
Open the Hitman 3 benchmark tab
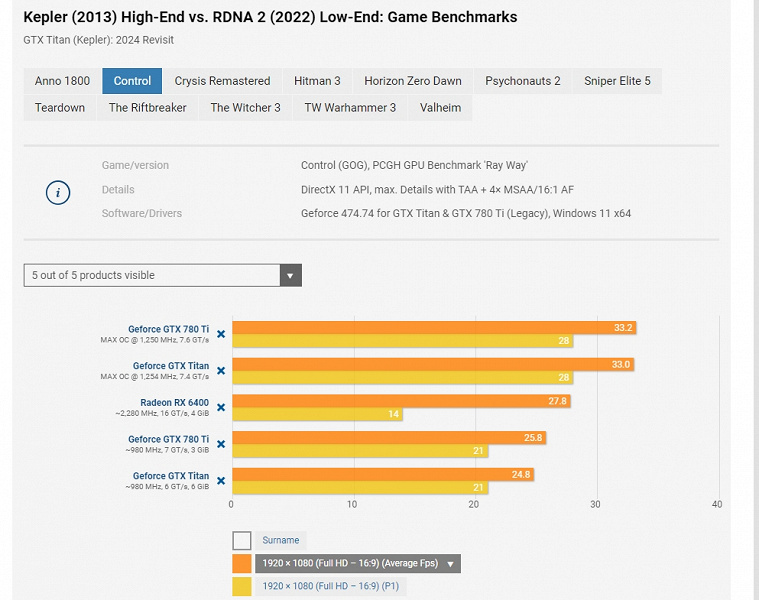point(317,81)
